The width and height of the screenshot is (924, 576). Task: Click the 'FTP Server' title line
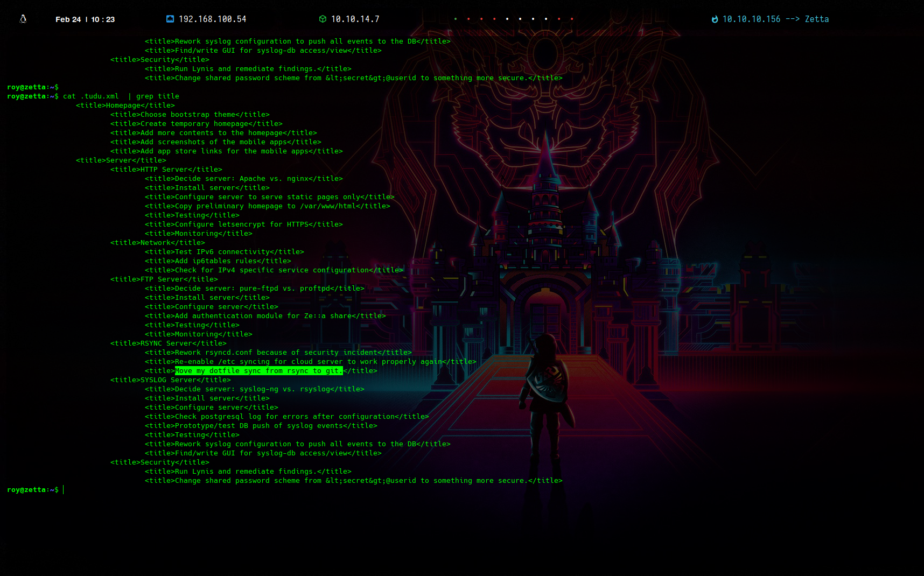164,279
